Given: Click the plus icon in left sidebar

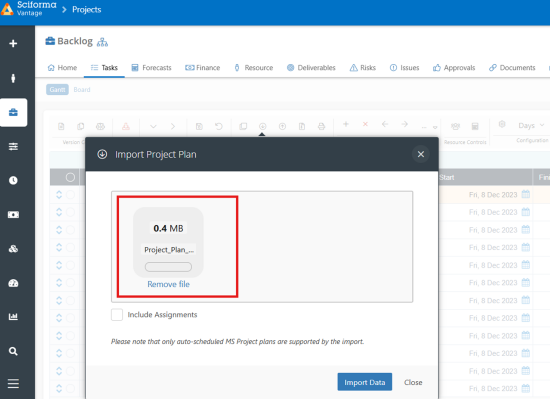Looking at the screenshot, I should click(13, 43).
